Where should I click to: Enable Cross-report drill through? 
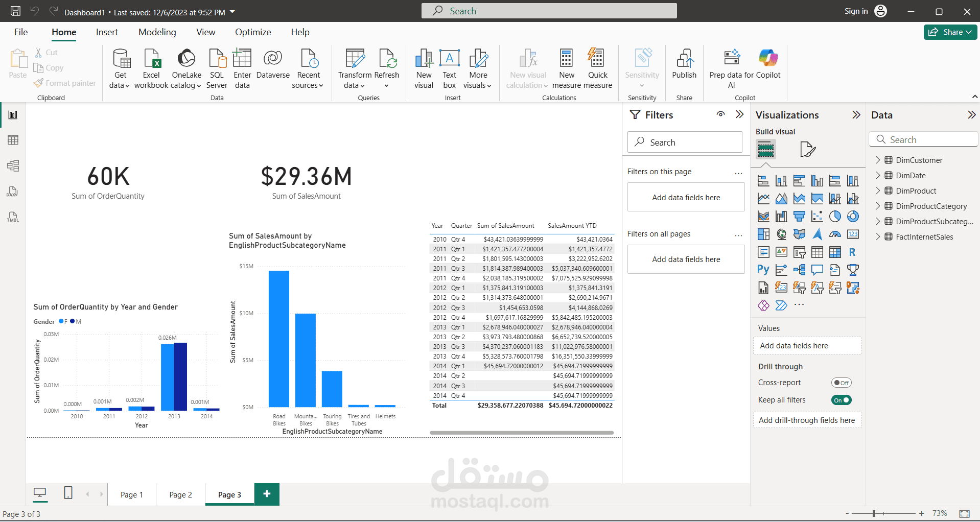click(841, 382)
